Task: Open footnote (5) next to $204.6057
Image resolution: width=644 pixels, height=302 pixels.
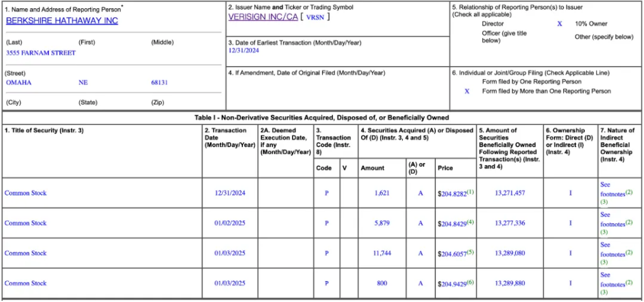Action: pyautogui.click(x=470, y=252)
